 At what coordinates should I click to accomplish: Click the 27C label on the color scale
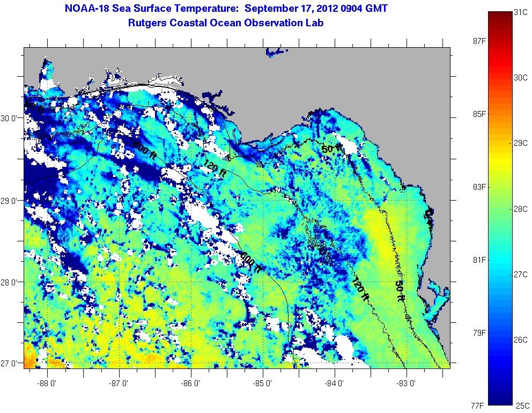click(x=520, y=274)
